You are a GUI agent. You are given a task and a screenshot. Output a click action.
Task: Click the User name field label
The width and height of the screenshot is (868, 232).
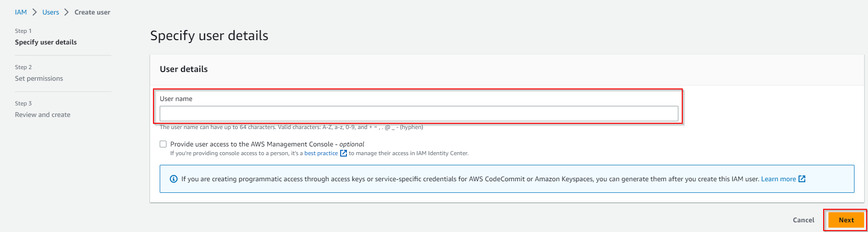(176, 99)
